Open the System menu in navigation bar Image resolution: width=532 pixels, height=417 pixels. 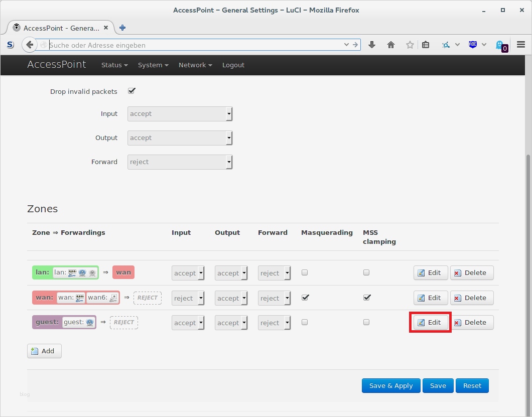tap(153, 65)
